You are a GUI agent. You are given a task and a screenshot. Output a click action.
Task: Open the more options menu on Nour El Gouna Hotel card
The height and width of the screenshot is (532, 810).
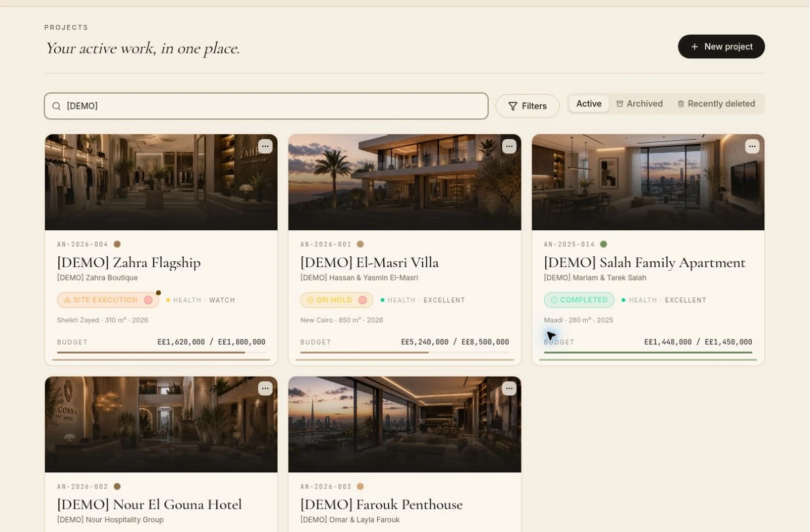click(265, 388)
